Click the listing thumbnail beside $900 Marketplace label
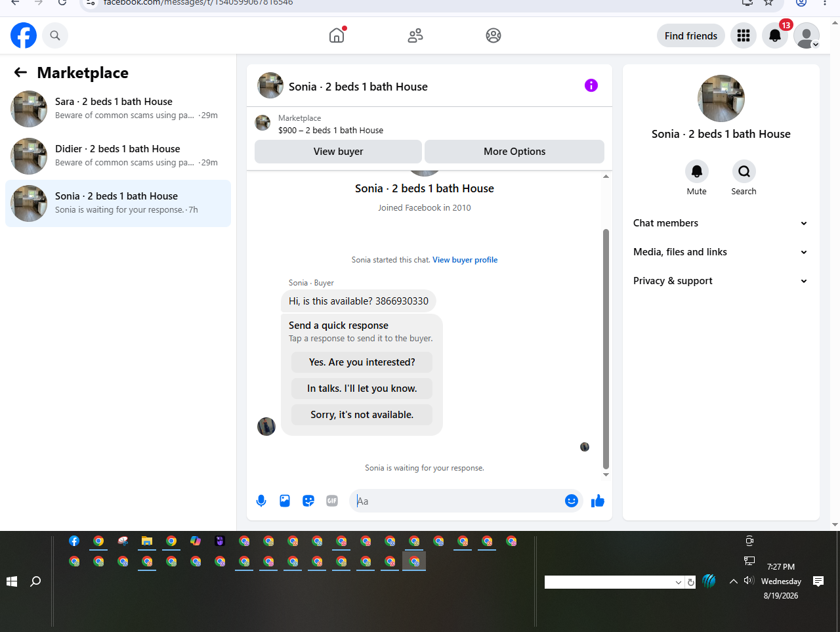The image size is (840, 632). click(262, 123)
